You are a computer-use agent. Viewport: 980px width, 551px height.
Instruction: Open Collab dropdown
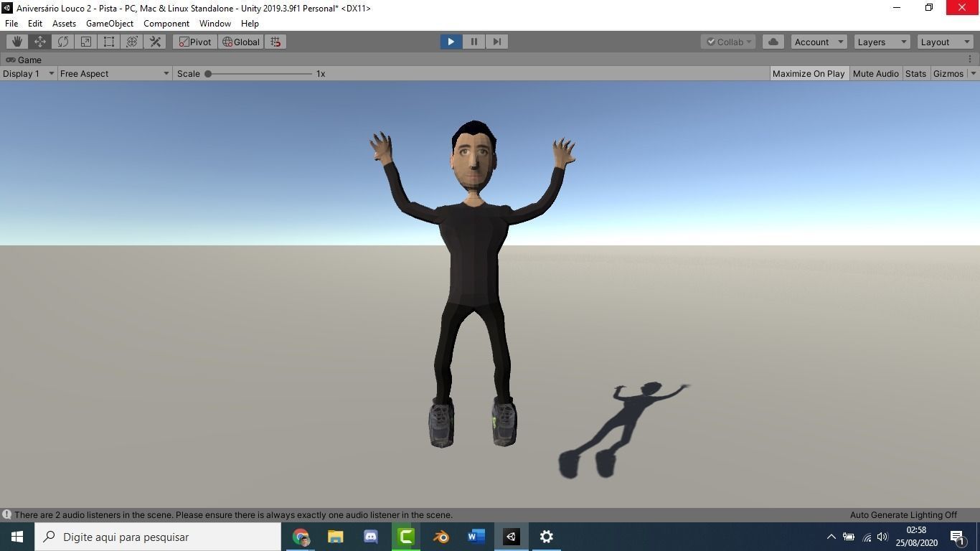pos(728,42)
